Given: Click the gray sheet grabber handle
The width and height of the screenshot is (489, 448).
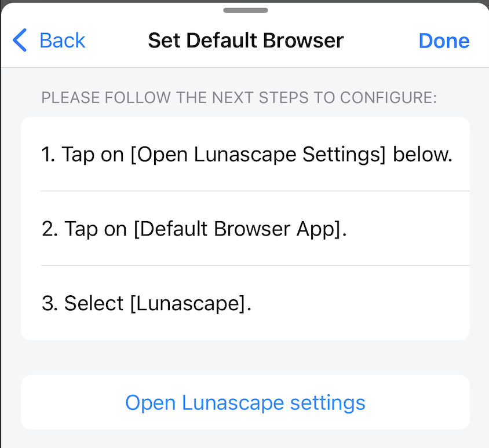Looking at the screenshot, I should [x=245, y=10].
